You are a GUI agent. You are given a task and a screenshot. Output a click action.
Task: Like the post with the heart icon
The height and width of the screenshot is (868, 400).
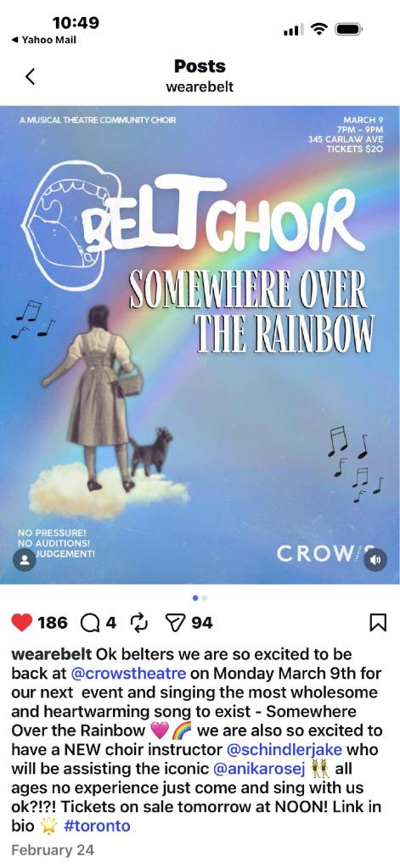click(21, 623)
